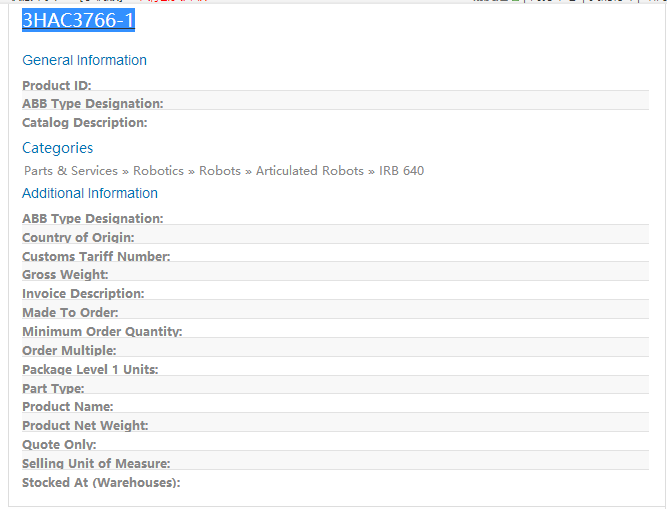
Task: Select the Categories heading
Action: click(x=57, y=148)
